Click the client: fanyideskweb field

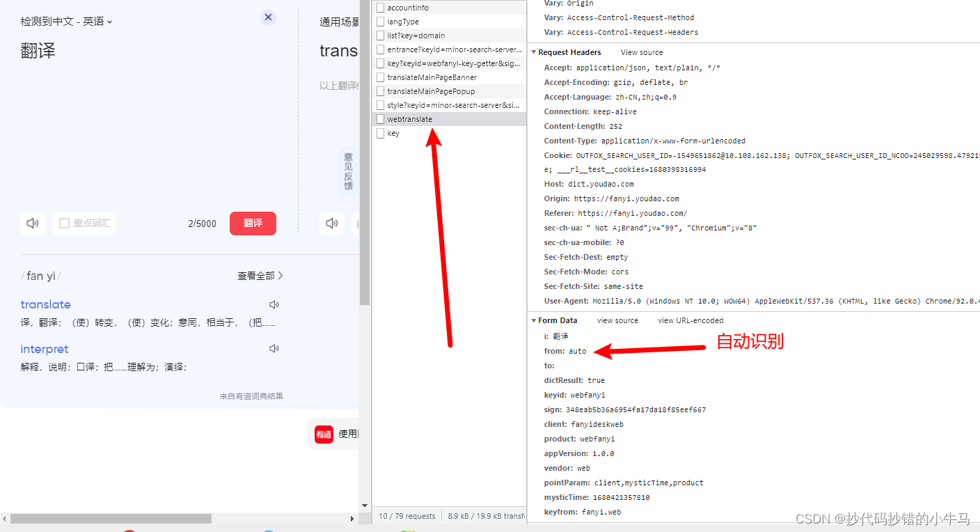[584, 424]
